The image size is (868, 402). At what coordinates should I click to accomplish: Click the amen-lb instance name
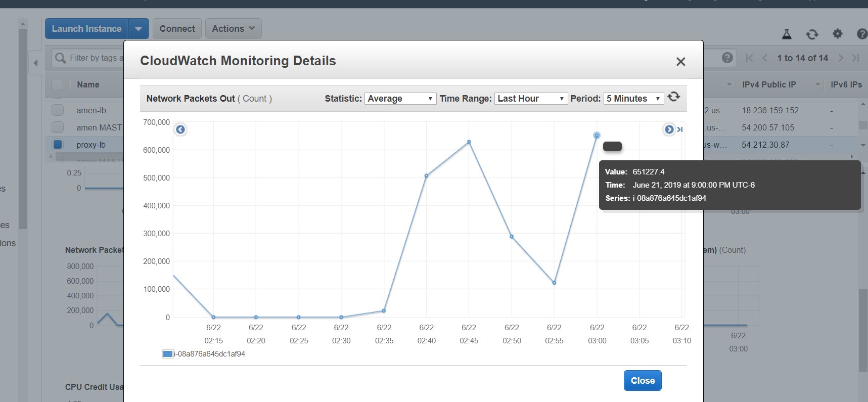91,110
